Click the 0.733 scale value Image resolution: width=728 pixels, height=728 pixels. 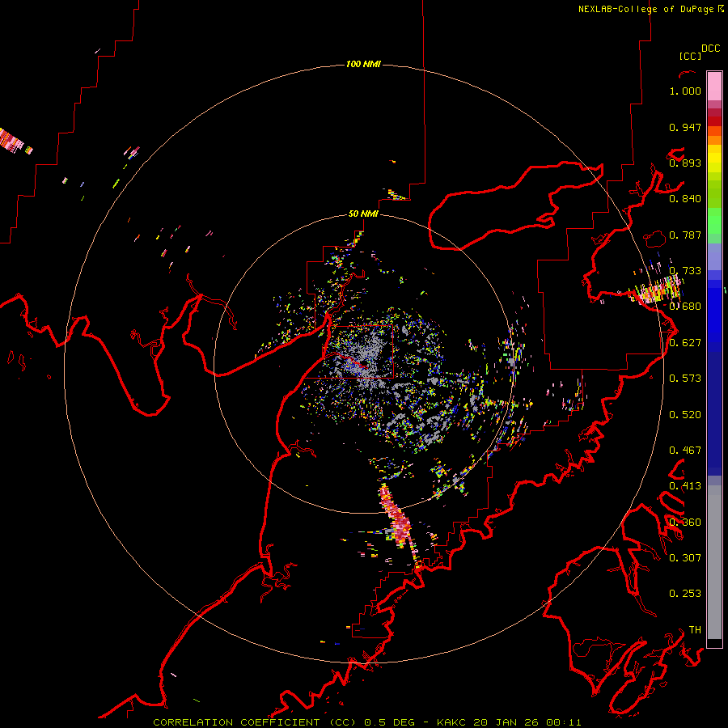click(685, 271)
